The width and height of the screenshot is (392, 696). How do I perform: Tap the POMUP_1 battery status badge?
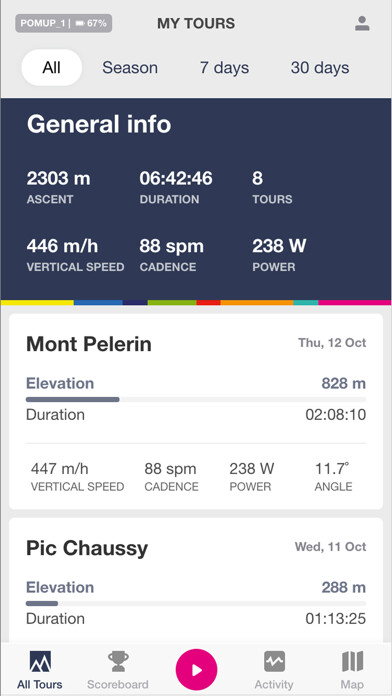coord(63,24)
